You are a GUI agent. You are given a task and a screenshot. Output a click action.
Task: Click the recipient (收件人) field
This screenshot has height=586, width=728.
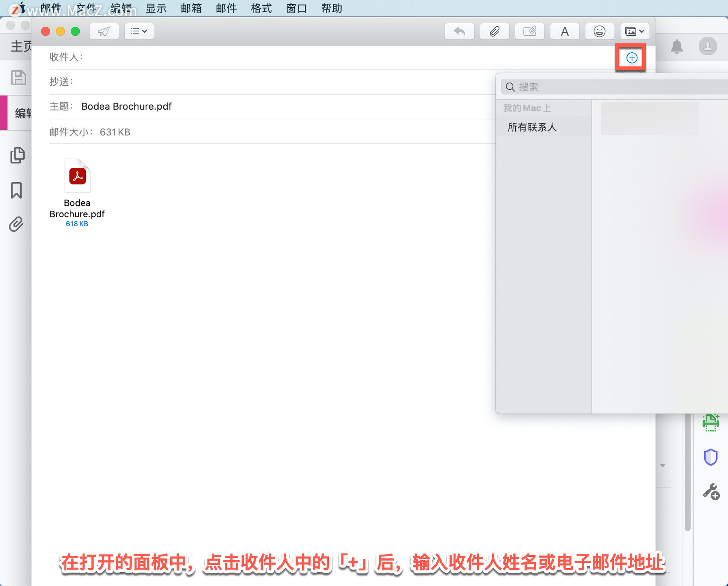pyautogui.click(x=330, y=57)
